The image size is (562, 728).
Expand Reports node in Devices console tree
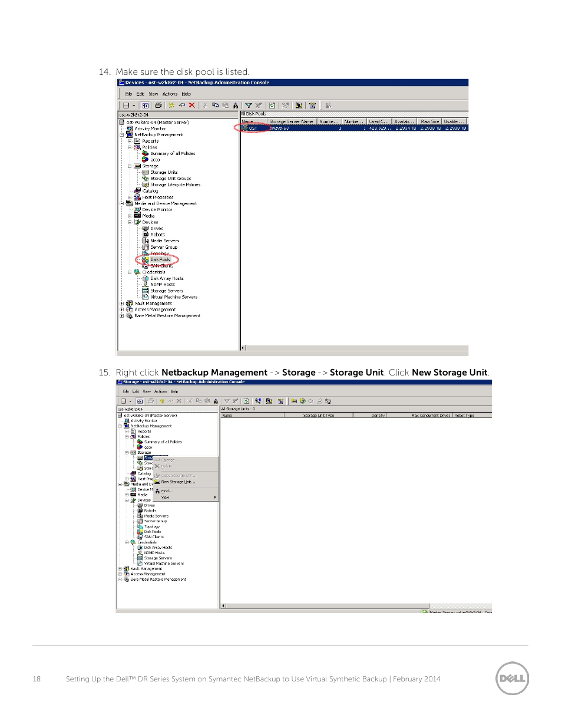130,141
